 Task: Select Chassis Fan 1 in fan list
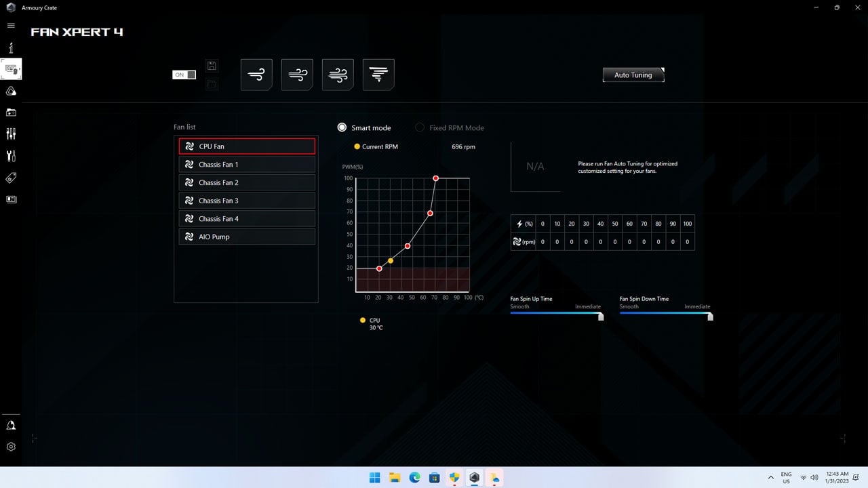[x=247, y=164]
